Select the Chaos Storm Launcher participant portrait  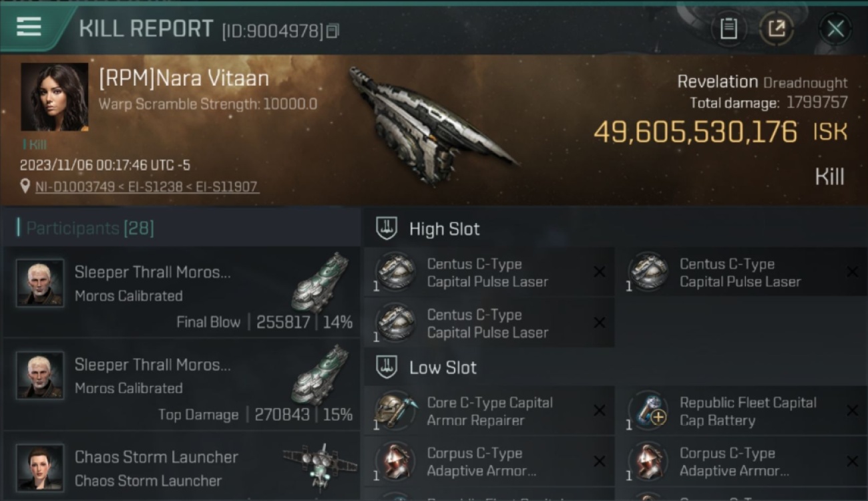tap(40, 468)
